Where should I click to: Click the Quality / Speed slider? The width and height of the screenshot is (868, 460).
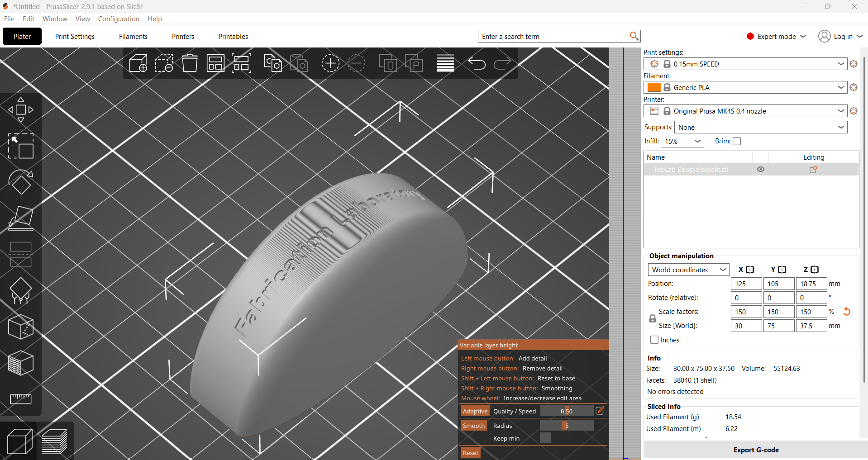(x=567, y=411)
